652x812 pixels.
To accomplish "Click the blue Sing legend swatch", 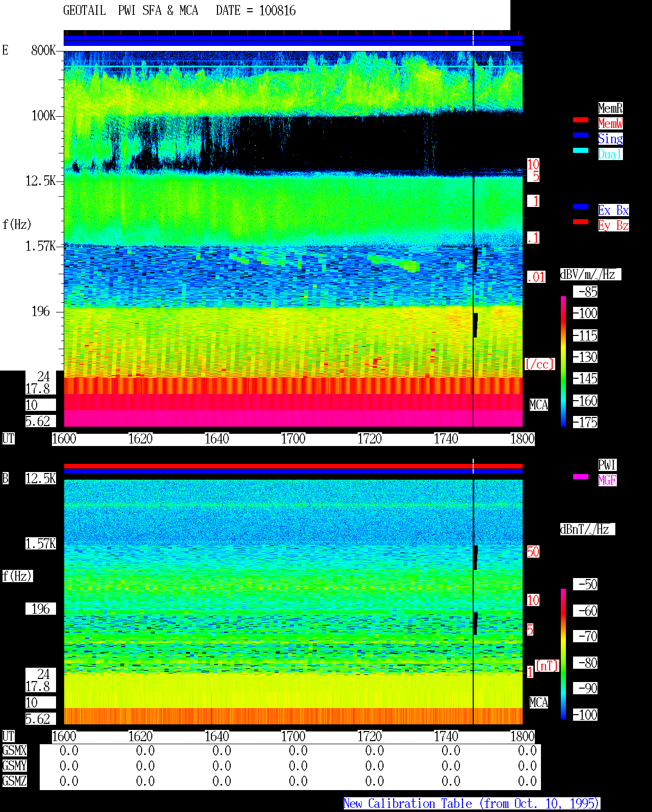I will (581, 135).
